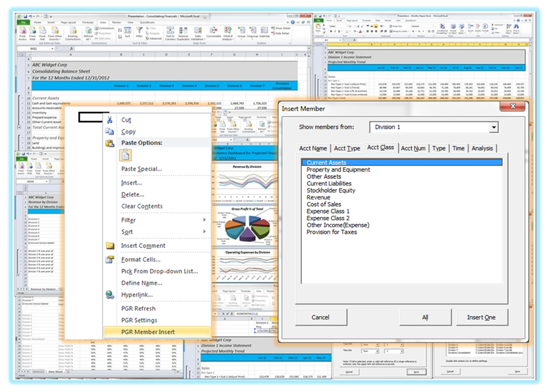This screenshot has width=547, height=392.
Task: Choose Format Cells from context menu
Action: click(x=157, y=259)
